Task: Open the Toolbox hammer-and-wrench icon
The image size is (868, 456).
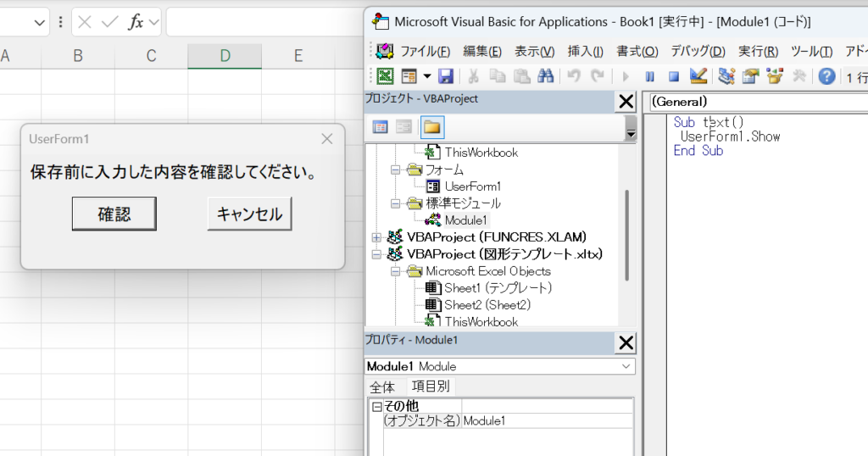Action: tap(798, 75)
